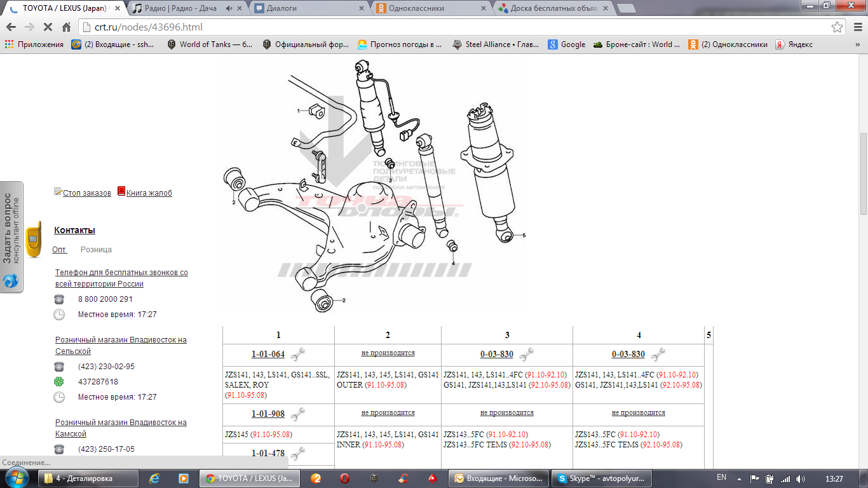Click the Книга жалоб red book icon
This screenshot has width=868, height=488.
[x=121, y=191]
